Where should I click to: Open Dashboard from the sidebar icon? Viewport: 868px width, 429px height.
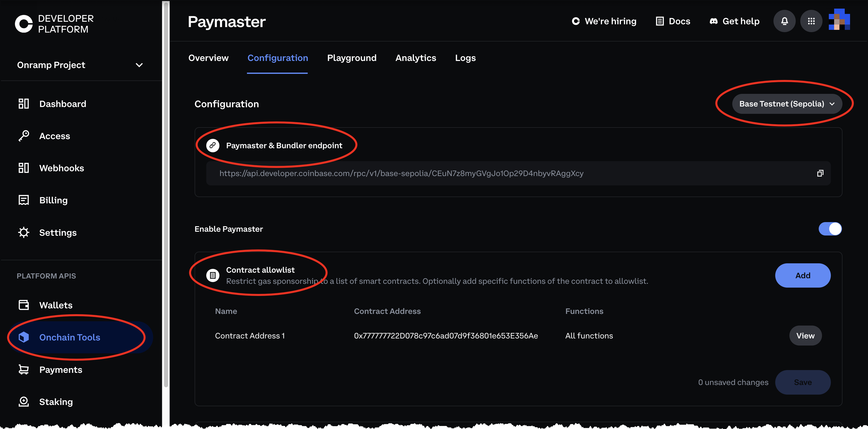pyautogui.click(x=24, y=104)
